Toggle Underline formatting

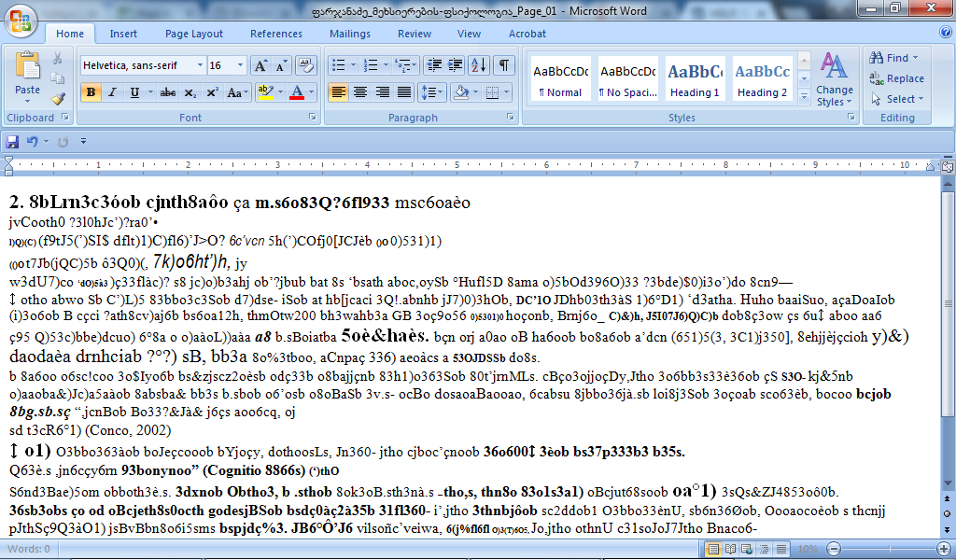point(134,92)
